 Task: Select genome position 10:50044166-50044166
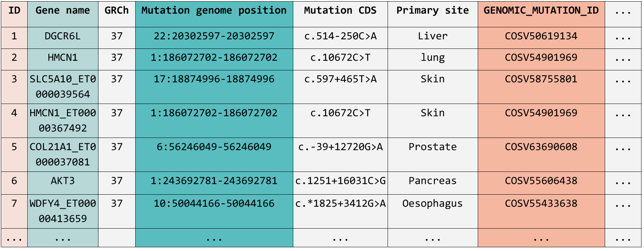click(x=214, y=203)
